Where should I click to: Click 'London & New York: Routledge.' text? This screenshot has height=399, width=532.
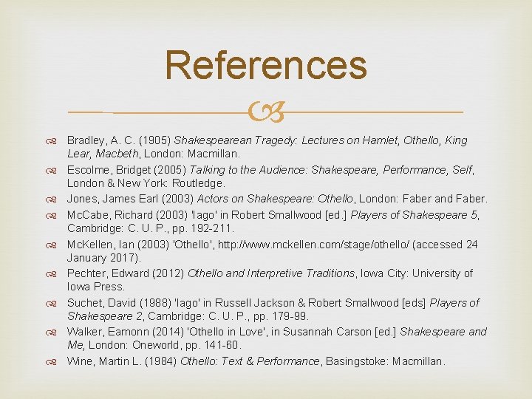click(x=146, y=183)
